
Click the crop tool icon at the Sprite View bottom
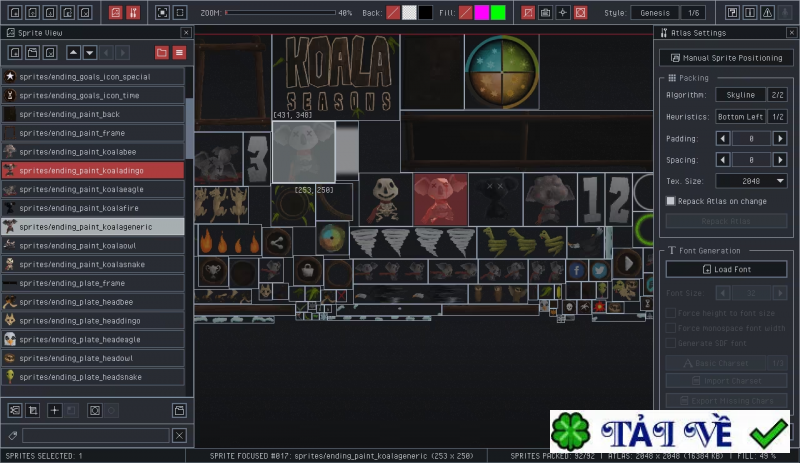pos(33,410)
